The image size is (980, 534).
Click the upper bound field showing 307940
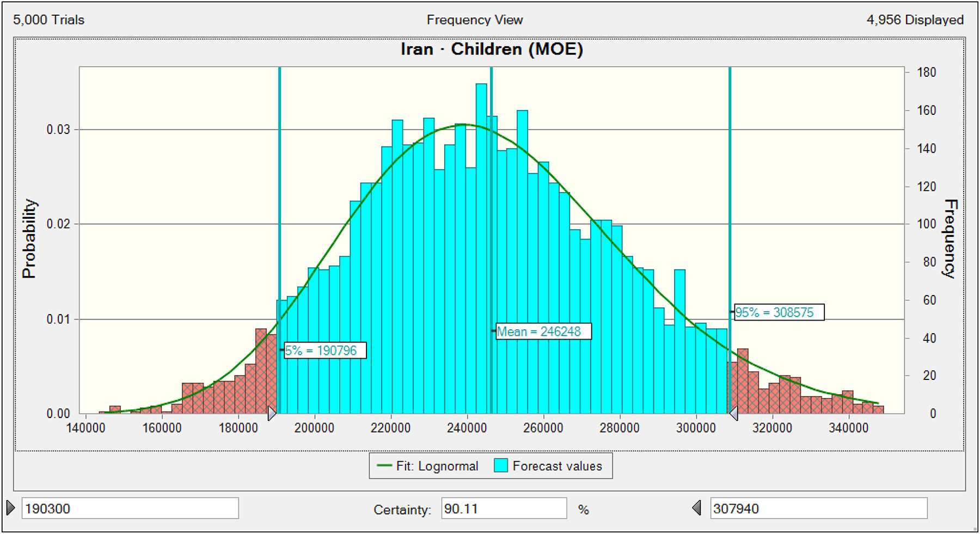818,508
